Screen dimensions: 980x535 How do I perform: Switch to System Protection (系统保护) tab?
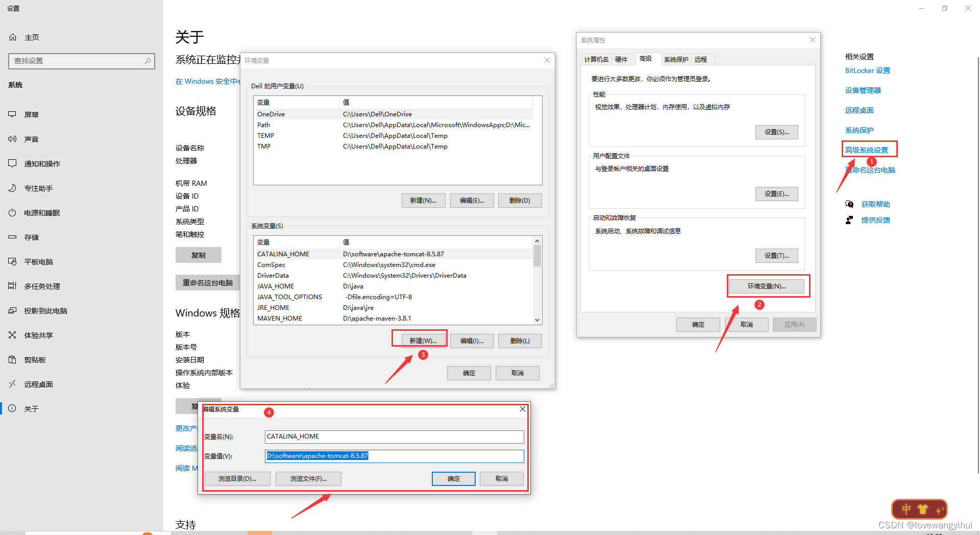pos(676,59)
